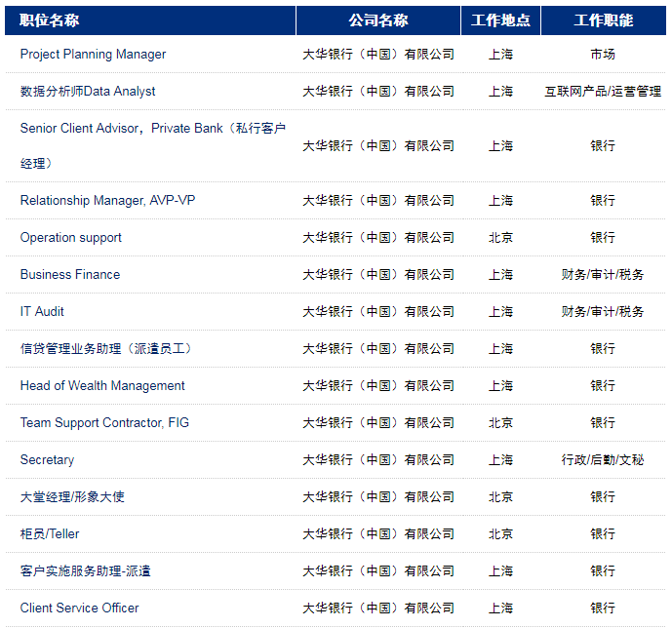672x628 pixels.
Task: Click 财务/审计/税务 in IT Audit row
Action: point(603,312)
